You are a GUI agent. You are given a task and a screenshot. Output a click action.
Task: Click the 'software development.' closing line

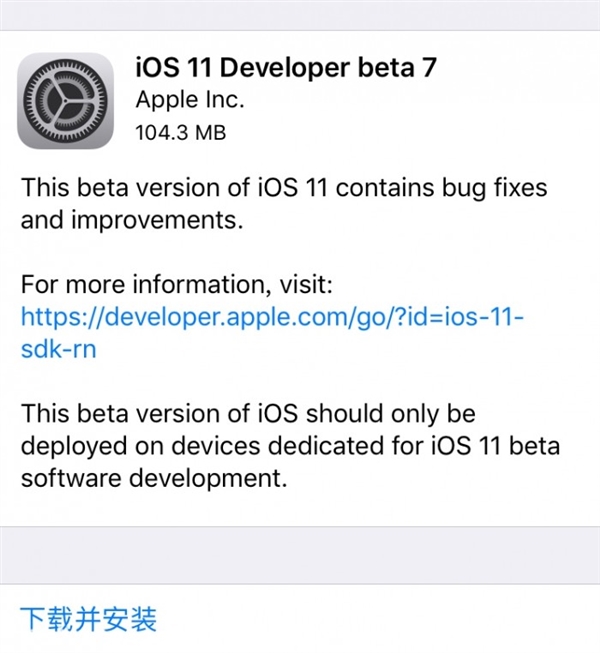pos(154,478)
